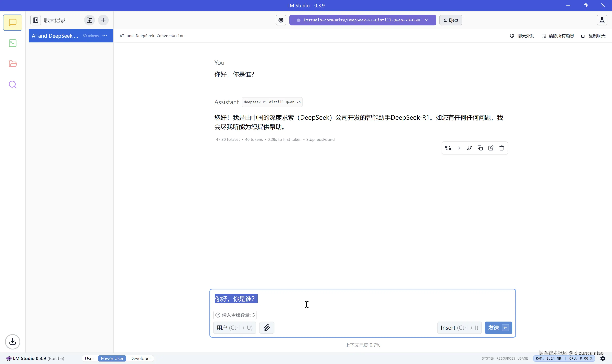
Task: Copy the assistant message
Action: (x=480, y=148)
